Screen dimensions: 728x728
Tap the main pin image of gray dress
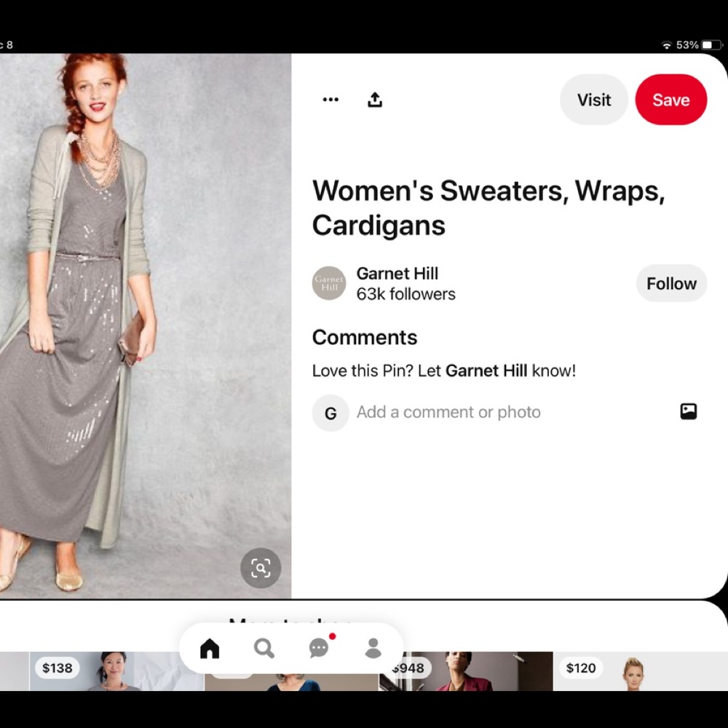[146, 328]
